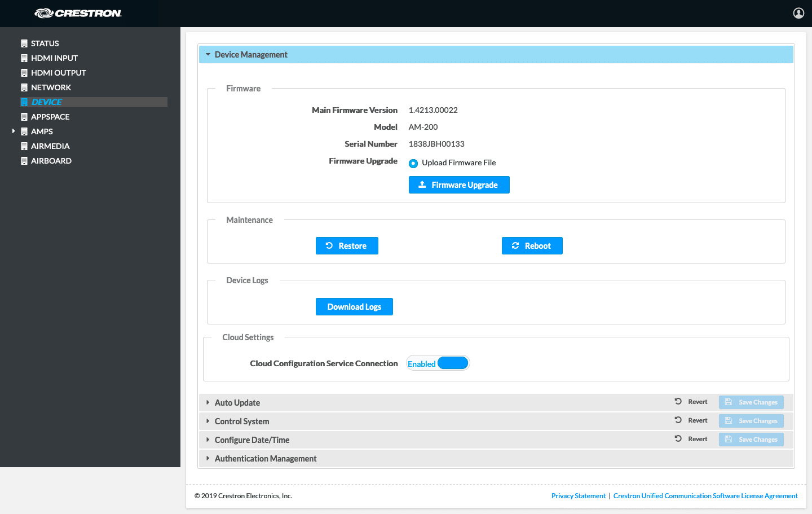Click the HDMI OUTPUT page icon

coord(24,73)
